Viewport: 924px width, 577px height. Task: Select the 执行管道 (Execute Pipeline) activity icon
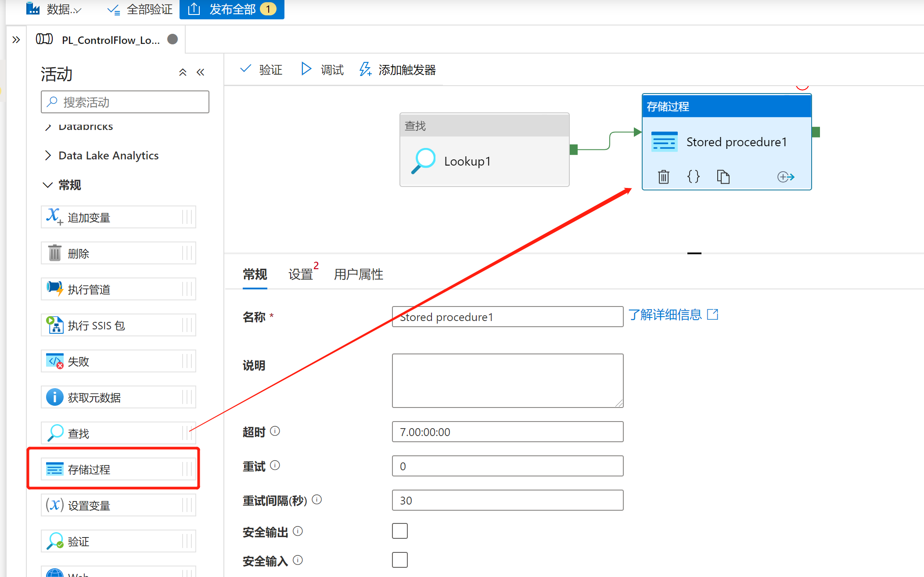click(54, 289)
